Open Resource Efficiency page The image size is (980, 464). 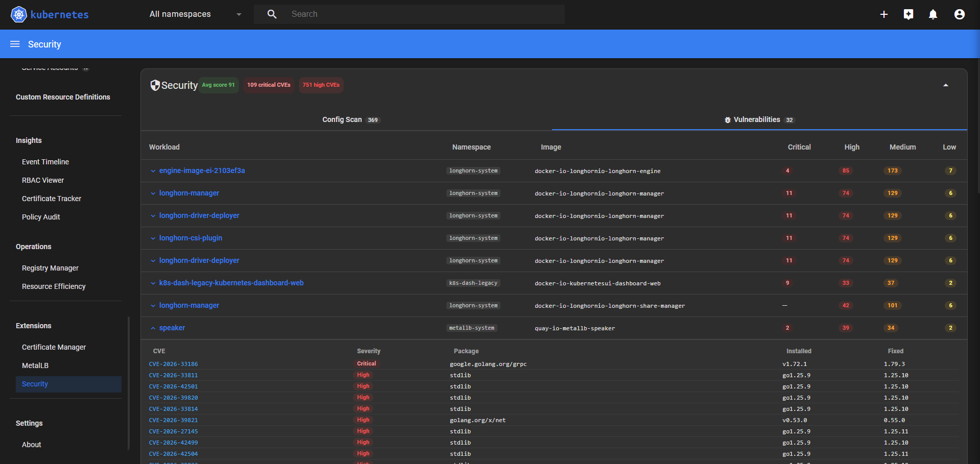(x=54, y=286)
